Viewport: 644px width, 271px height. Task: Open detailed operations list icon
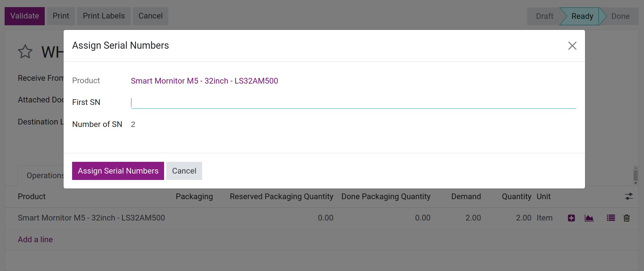click(611, 218)
